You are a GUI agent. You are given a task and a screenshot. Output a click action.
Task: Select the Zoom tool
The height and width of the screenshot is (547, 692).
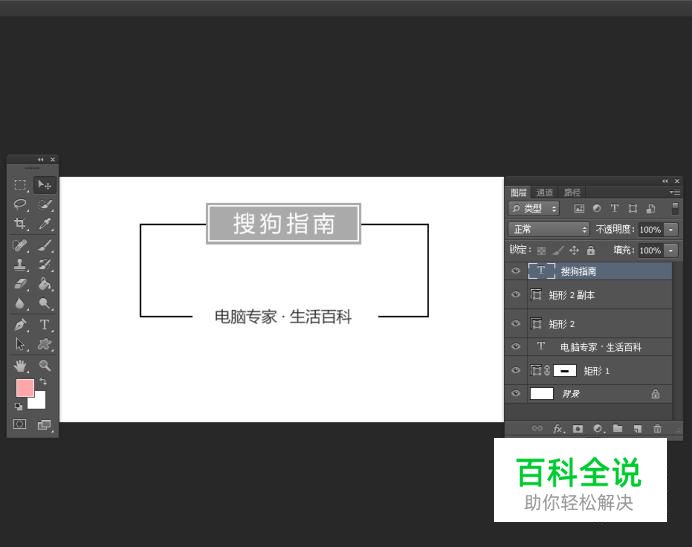45,366
